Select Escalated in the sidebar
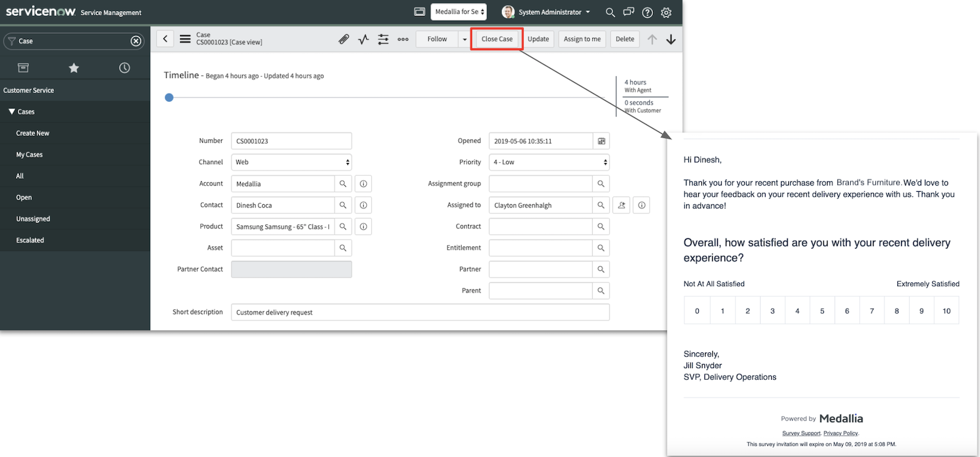 coord(30,240)
